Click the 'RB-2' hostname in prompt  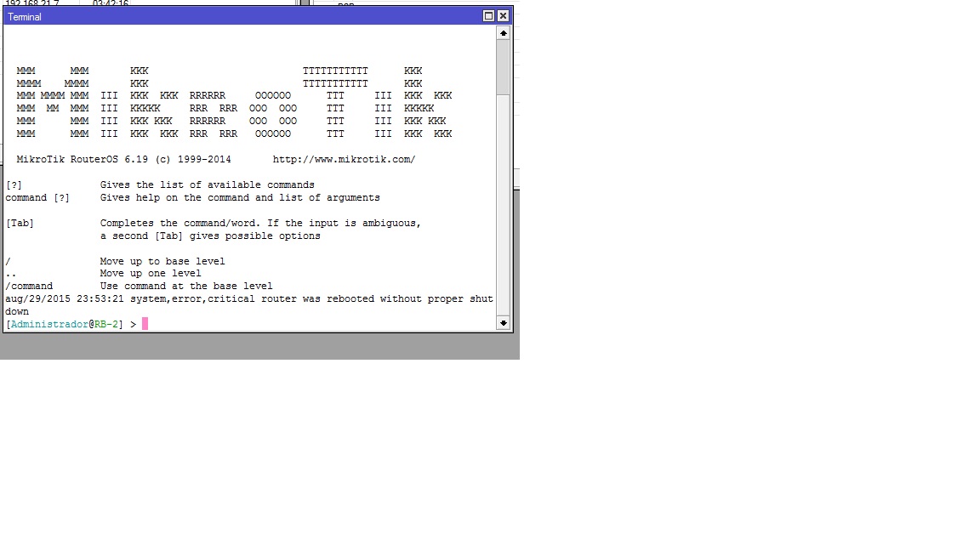coord(106,324)
